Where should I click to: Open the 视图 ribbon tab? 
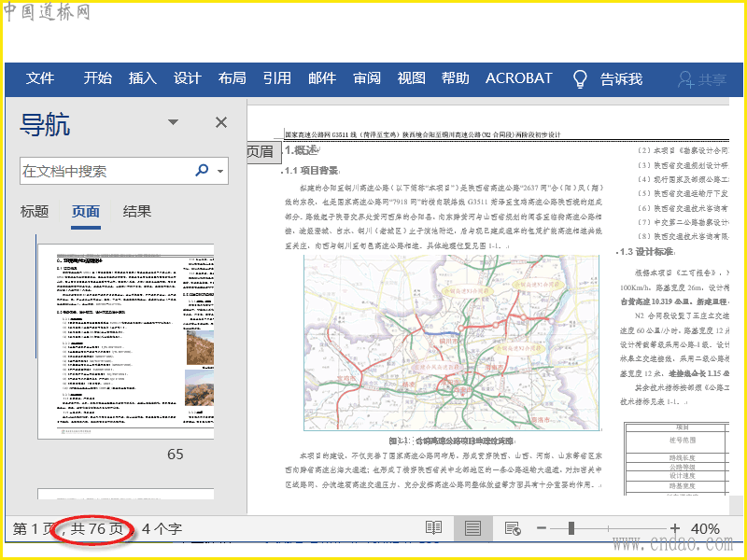pyautogui.click(x=411, y=78)
